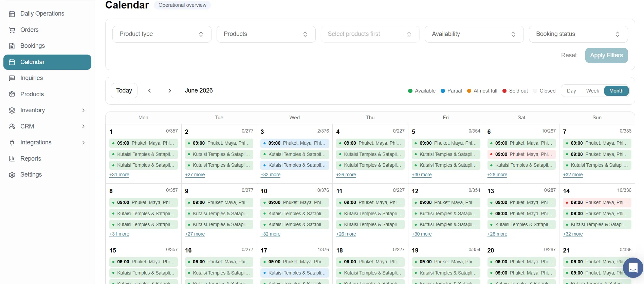The width and height of the screenshot is (644, 284).
Task: Click the Bookings document icon
Action: (12, 46)
